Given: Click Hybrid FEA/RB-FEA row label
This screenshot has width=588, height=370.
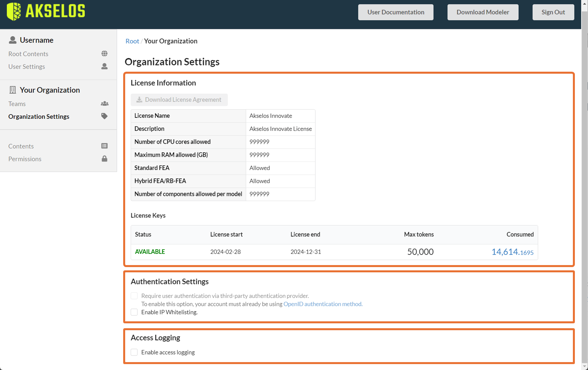Looking at the screenshot, I should click(160, 181).
